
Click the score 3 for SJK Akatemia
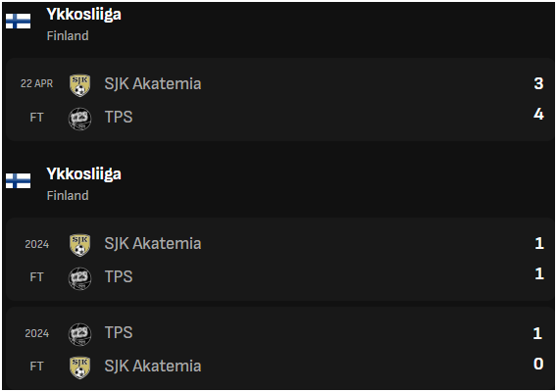538,84
